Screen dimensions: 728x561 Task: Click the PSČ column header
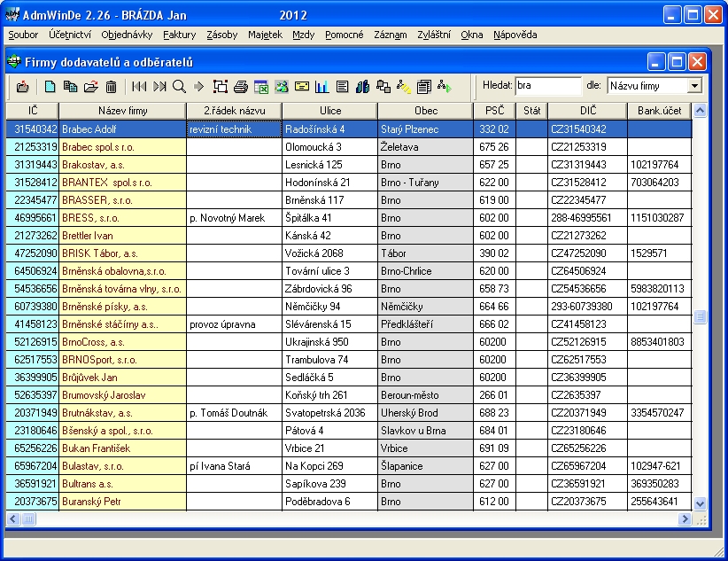494,111
